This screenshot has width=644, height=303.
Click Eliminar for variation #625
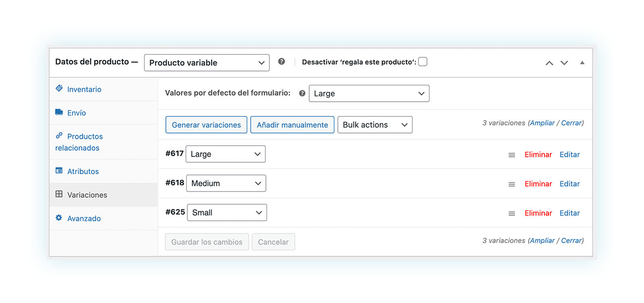click(x=538, y=213)
